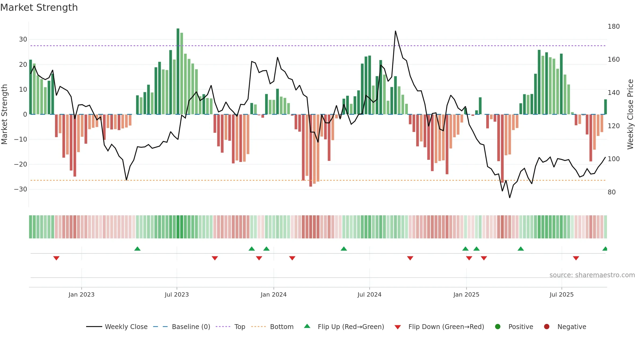
Task: Click the '100' tick on the right price axis
Action: pyautogui.click(x=614, y=159)
